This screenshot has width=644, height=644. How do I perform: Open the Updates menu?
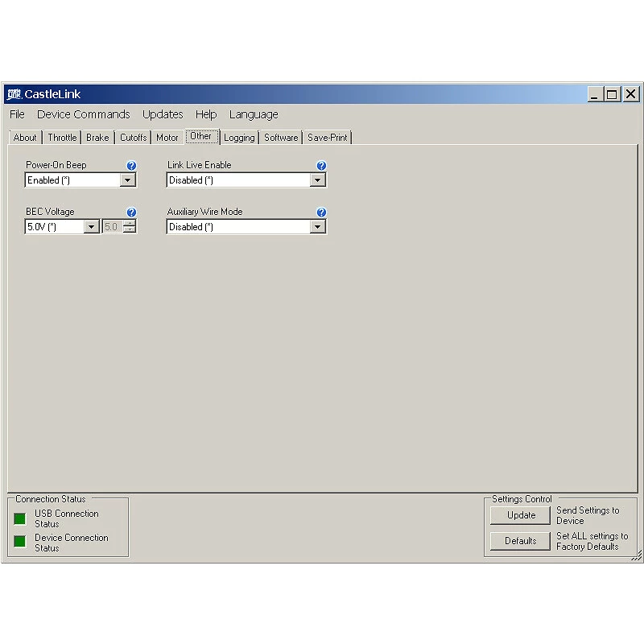163,114
